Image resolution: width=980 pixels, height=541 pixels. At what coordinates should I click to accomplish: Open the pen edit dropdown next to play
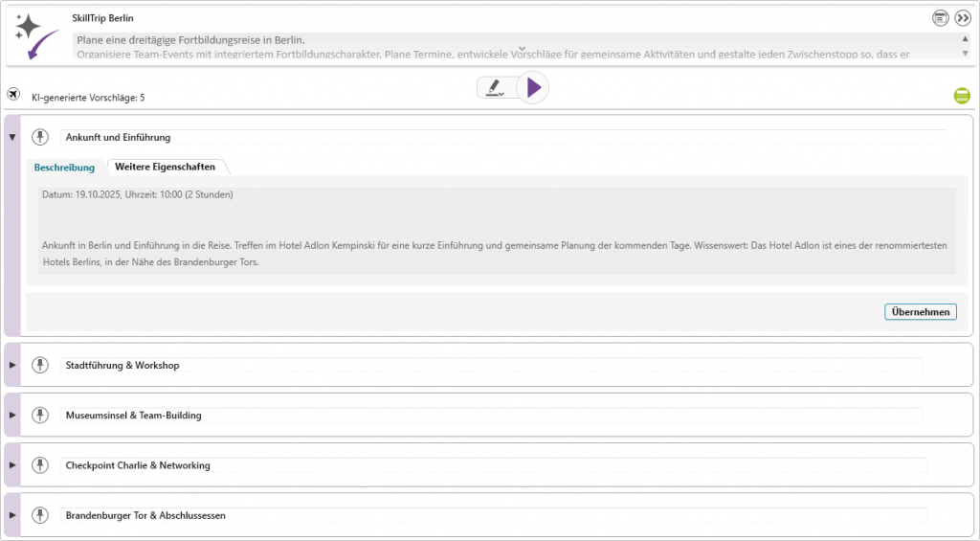494,88
